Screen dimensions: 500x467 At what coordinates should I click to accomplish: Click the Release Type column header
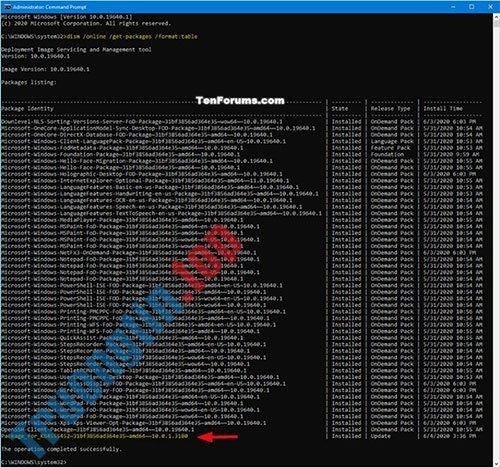[390, 108]
